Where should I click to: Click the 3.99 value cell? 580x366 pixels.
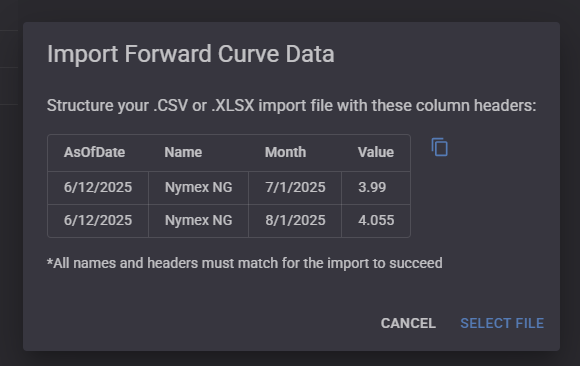tap(376, 188)
